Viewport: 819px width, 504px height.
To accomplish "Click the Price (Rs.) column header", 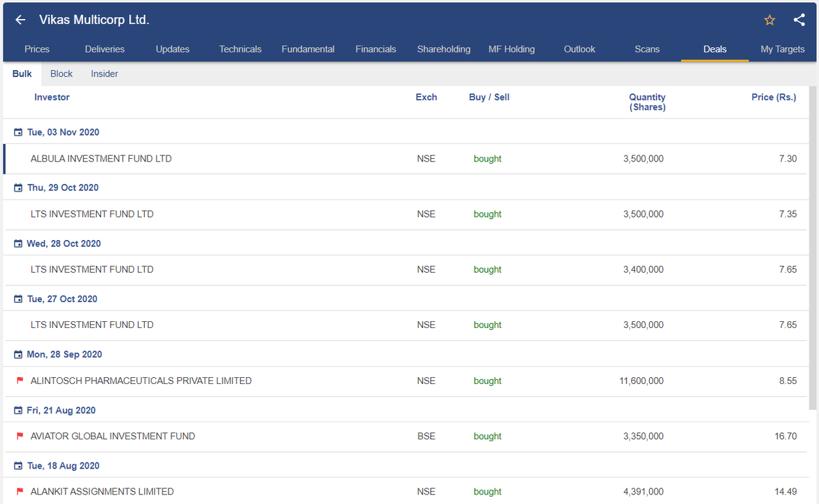I will (x=774, y=98).
